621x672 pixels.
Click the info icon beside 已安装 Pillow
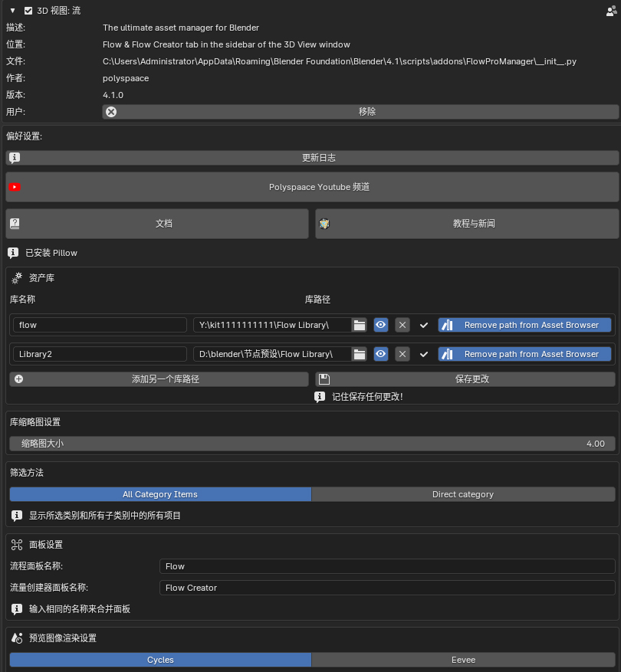[13, 253]
